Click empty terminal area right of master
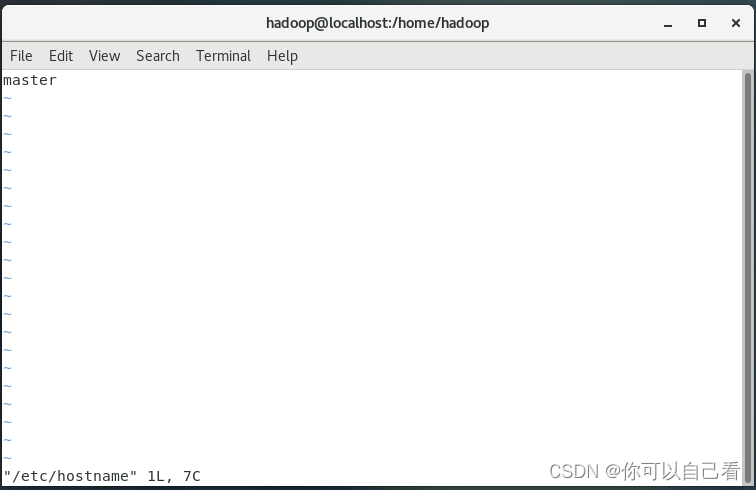The width and height of the screenshot is (756, 490). [386, 80]
